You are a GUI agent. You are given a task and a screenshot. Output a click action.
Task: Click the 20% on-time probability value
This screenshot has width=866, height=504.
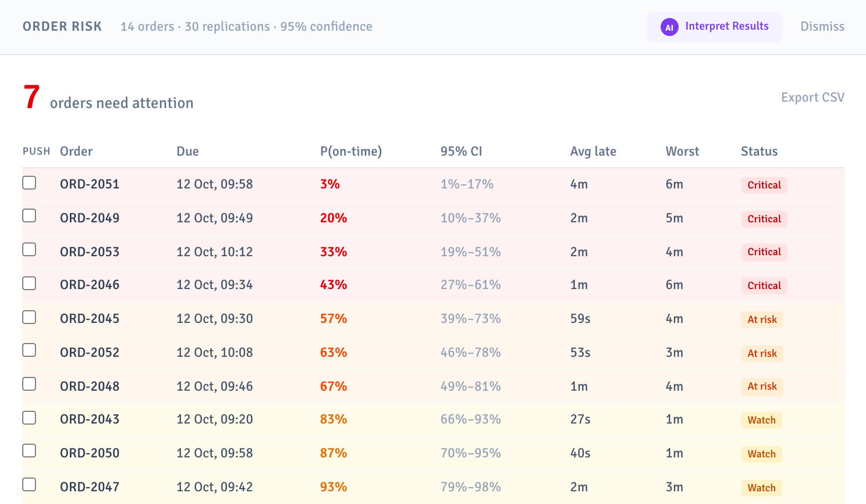coord(333,218)
